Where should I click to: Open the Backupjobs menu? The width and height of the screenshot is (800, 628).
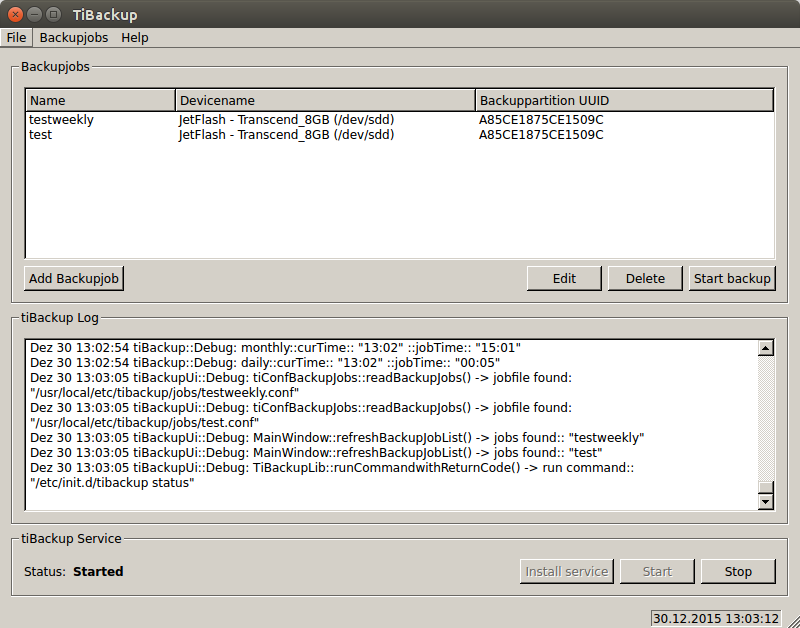click(73, 38)
